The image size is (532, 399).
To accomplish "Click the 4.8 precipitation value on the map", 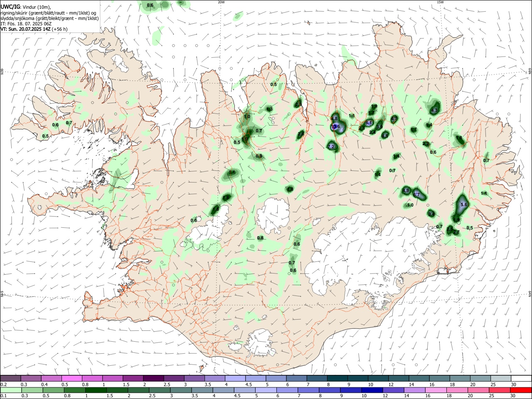I will tap(334, 119).
